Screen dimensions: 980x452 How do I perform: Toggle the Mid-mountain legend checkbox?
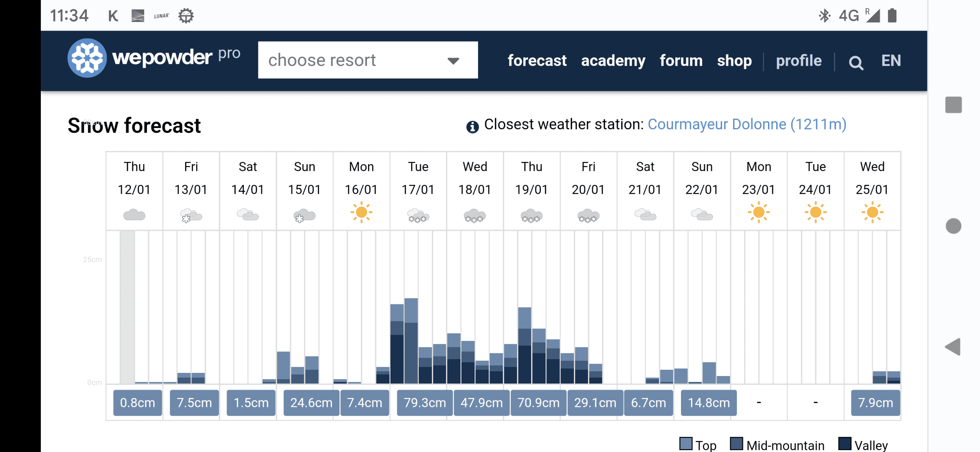(737, 443)
